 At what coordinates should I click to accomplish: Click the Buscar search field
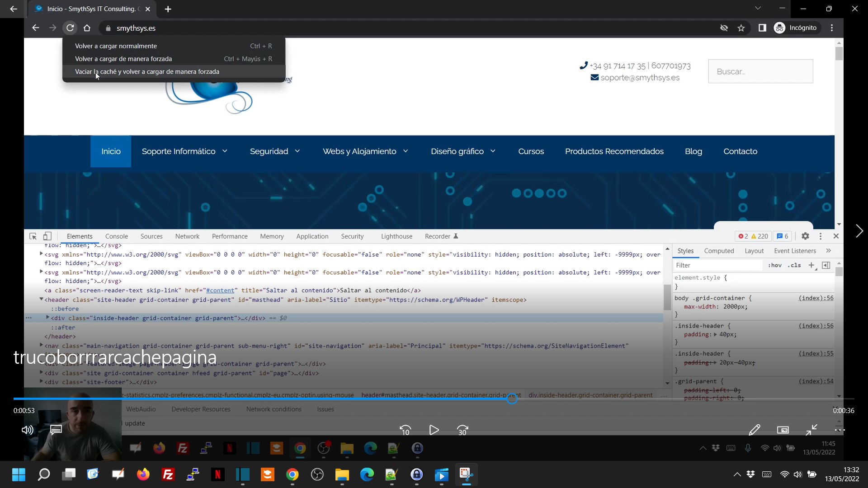point(760,71)
